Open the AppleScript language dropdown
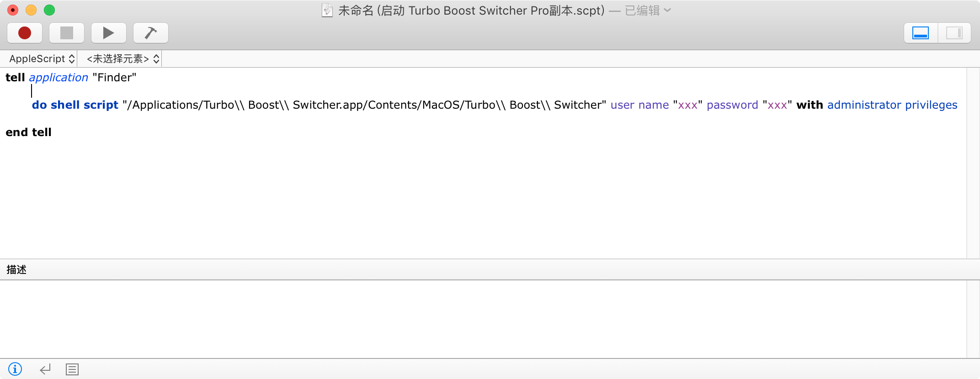Screen dimensions: 980x379 point(42,58)
